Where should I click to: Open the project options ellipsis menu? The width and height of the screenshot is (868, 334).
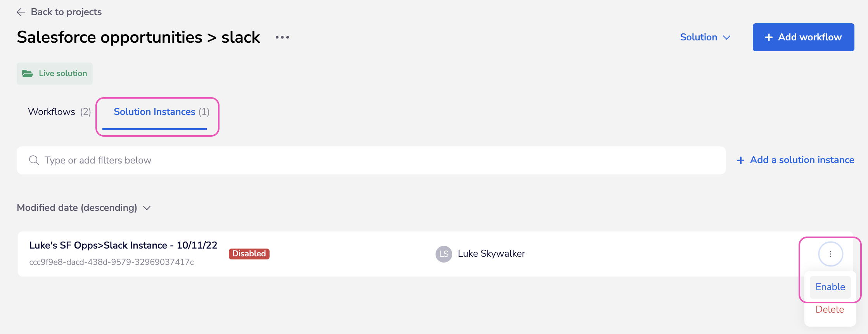pos(282,37)
